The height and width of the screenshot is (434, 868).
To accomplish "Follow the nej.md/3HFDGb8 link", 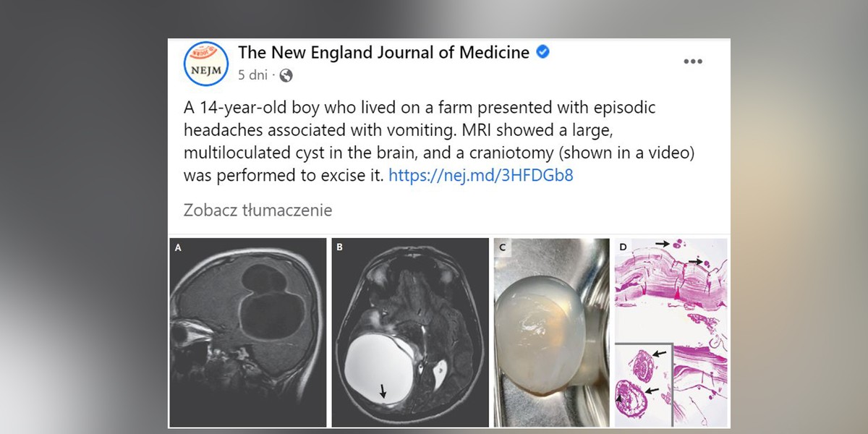I will [x=481, y=175].
